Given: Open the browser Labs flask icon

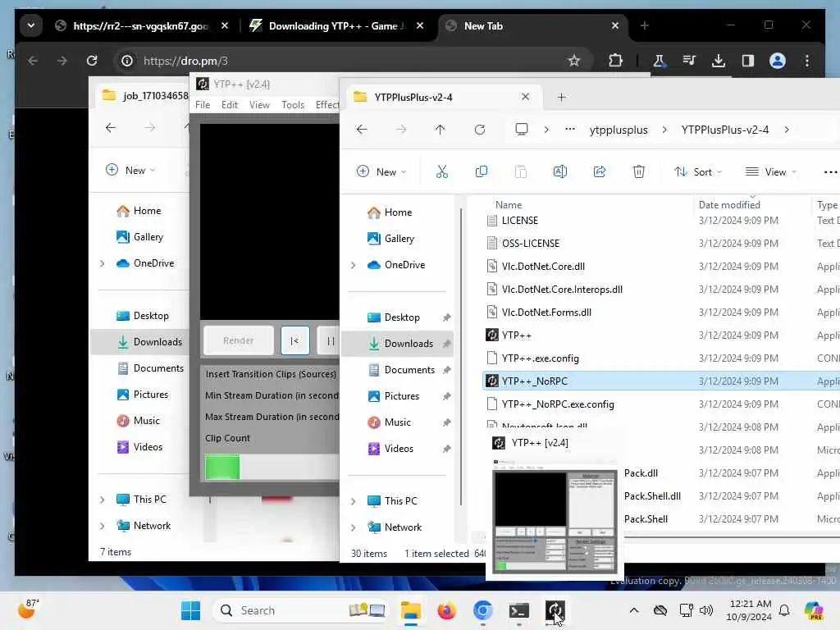Looking at the screenshot, I should (x=659, y=61).
